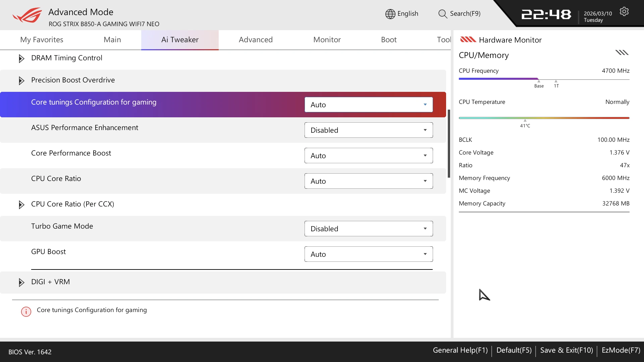Click Save & Exit(F10) button
This screenshot has width=644, height=362.
[x=566, y=350]
